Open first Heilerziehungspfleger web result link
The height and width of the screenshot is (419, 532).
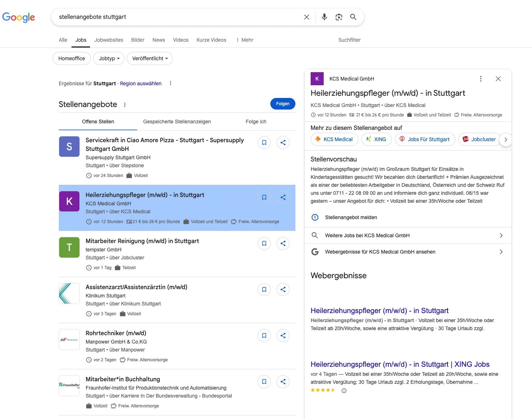[x=380, y=311]
